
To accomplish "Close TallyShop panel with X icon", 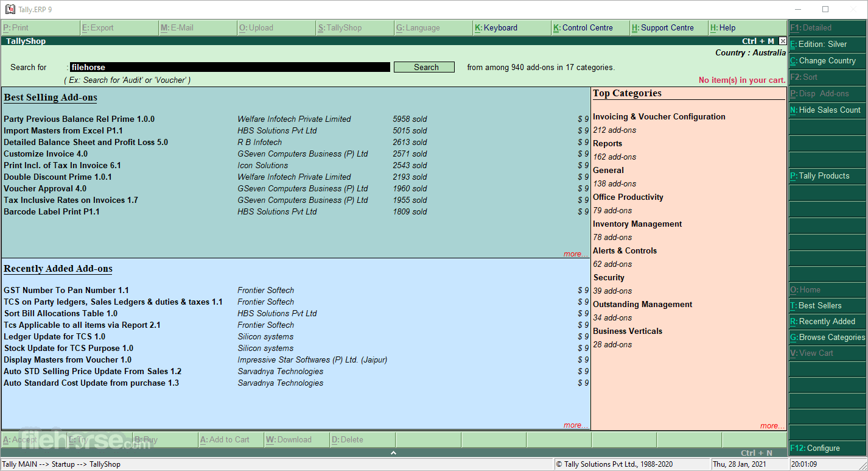I will coord(783,41).
